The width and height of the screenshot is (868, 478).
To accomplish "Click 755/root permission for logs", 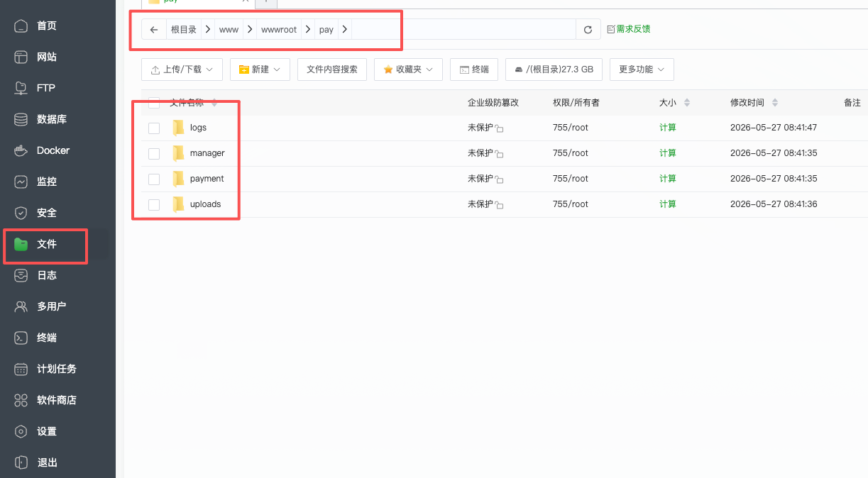I will pos(571,128).
